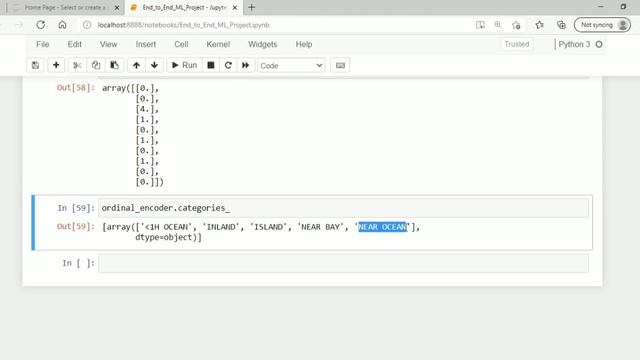640x360 pixels.
Task: Click the 'NEAR BAY' category text
Action: coord(321,227)
